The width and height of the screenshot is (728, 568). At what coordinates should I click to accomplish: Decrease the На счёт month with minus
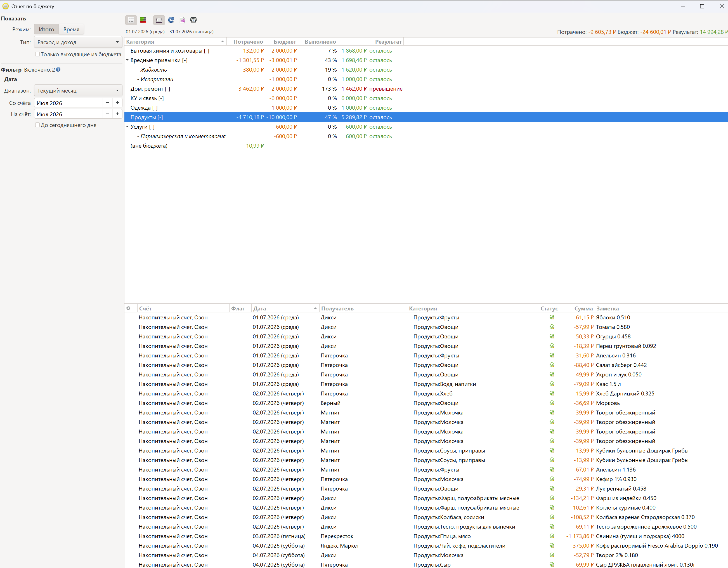107,114
